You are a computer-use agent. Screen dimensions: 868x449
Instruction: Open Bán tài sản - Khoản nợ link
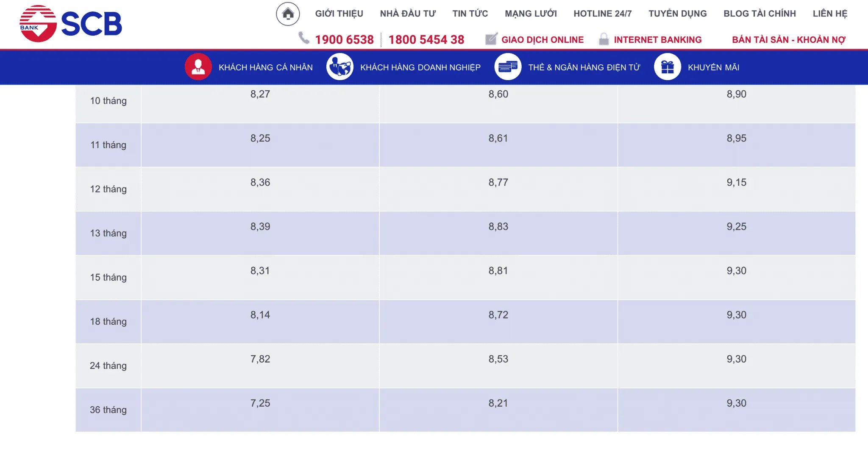pos(789,39)
